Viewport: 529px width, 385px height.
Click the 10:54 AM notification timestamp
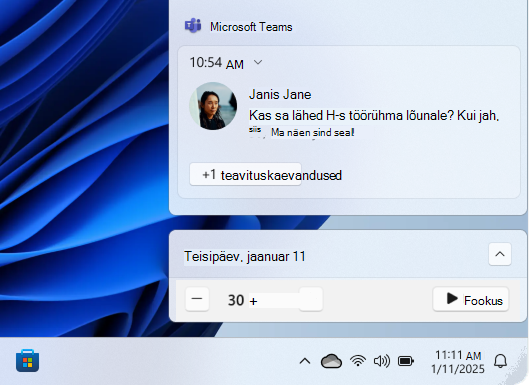217,63
